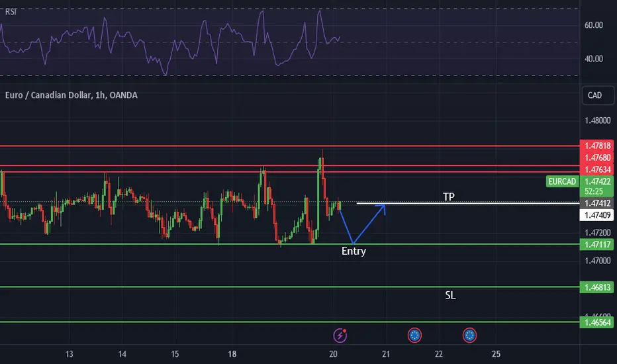Image resolution: width=617 pixels, height=364 pixels.
Task: Click date 15 on the time axis
Action: click(175, 354)
